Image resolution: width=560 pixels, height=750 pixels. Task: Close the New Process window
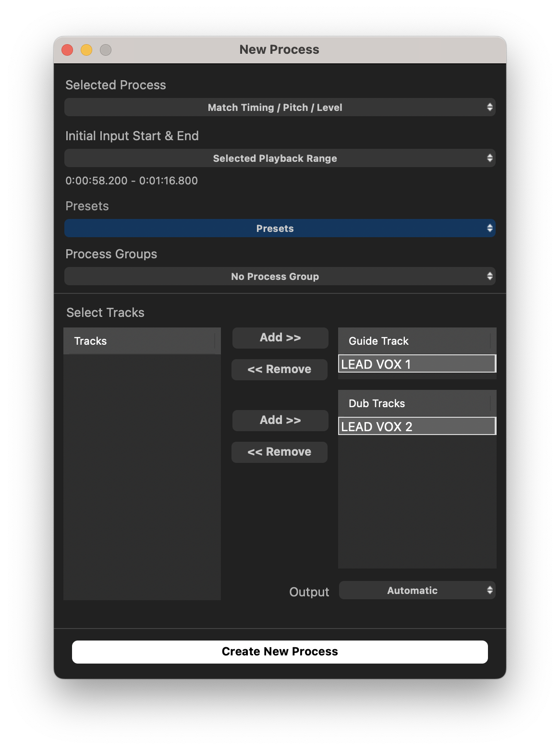point(67,50)
